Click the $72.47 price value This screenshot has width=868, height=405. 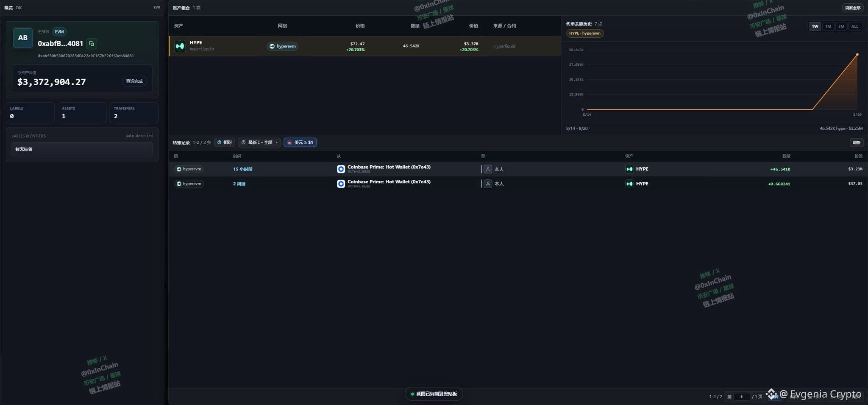(x=357, y=44)
